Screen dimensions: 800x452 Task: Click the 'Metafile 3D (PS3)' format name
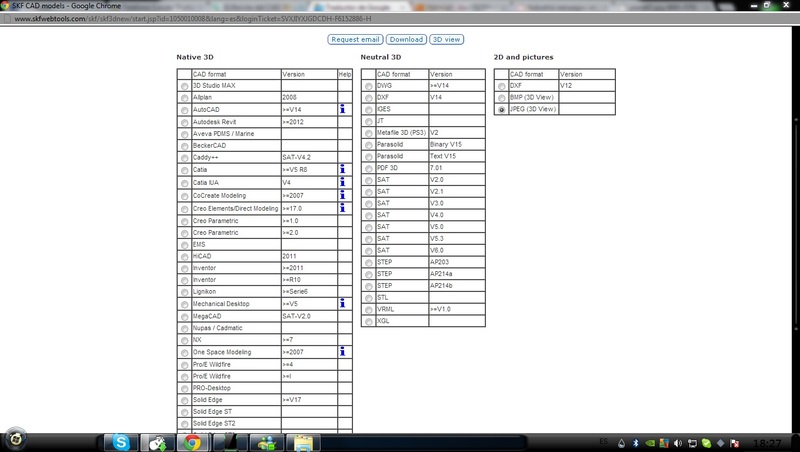click(x=401, y=133)
